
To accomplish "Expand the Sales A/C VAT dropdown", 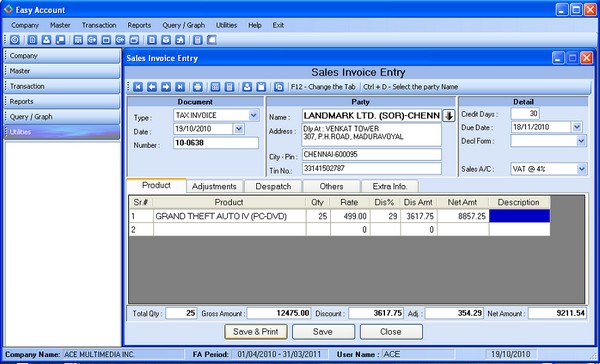I will pos(581,169).
